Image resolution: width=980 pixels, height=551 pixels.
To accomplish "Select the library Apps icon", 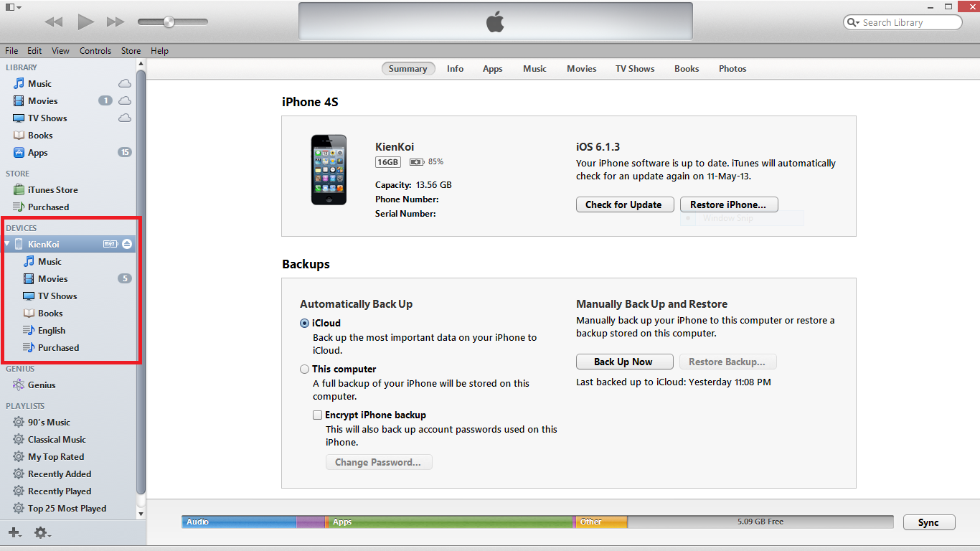I will [19, 152].
